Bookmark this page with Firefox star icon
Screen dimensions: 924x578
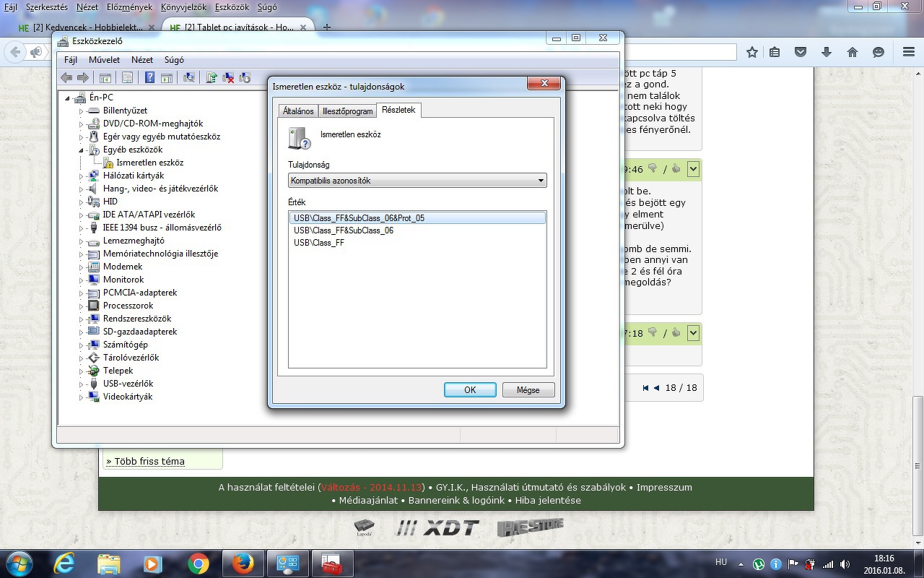point(752,52)
